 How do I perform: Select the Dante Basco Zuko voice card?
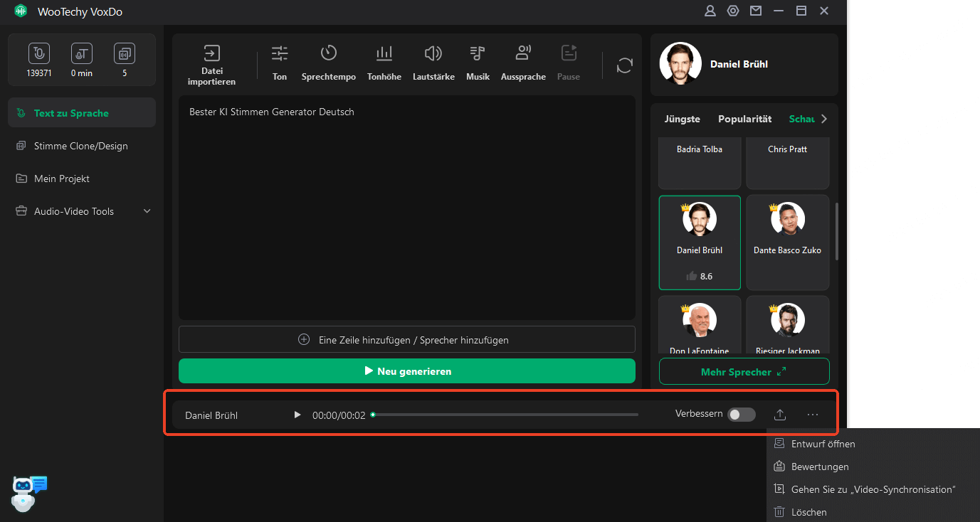[x=787, y=242]
